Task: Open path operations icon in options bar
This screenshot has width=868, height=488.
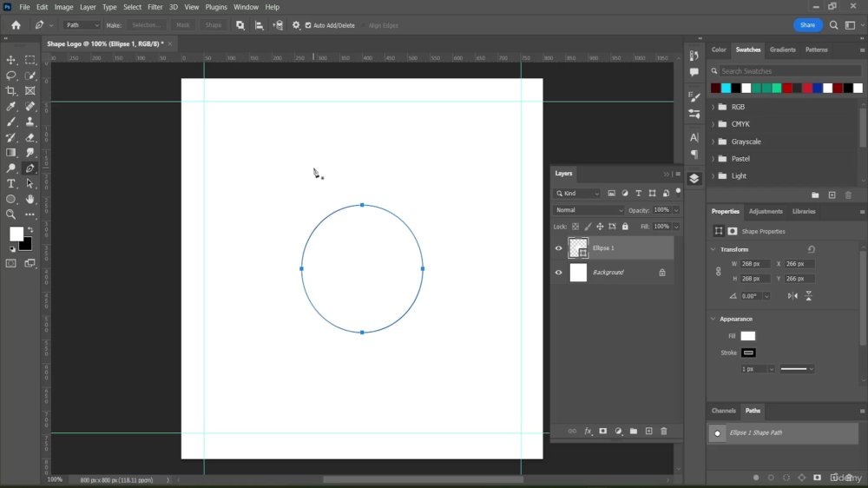Action: tap(240, 25)
